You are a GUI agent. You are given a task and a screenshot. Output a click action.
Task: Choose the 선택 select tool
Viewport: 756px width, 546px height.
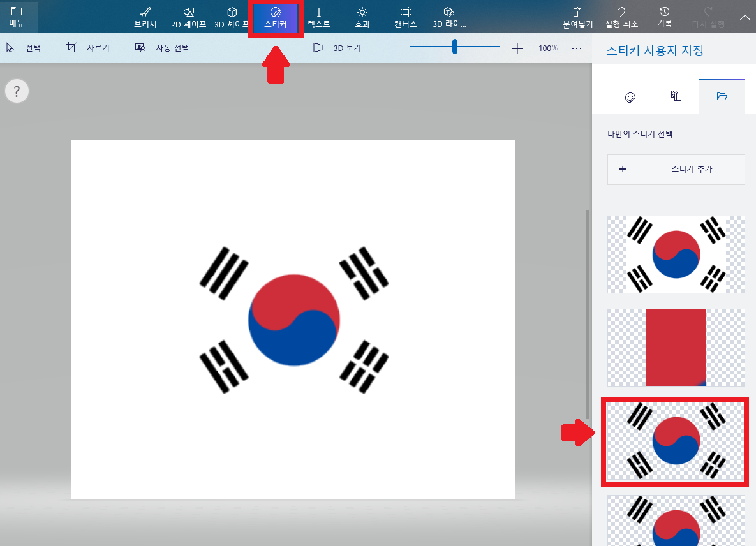click(23, 48)
